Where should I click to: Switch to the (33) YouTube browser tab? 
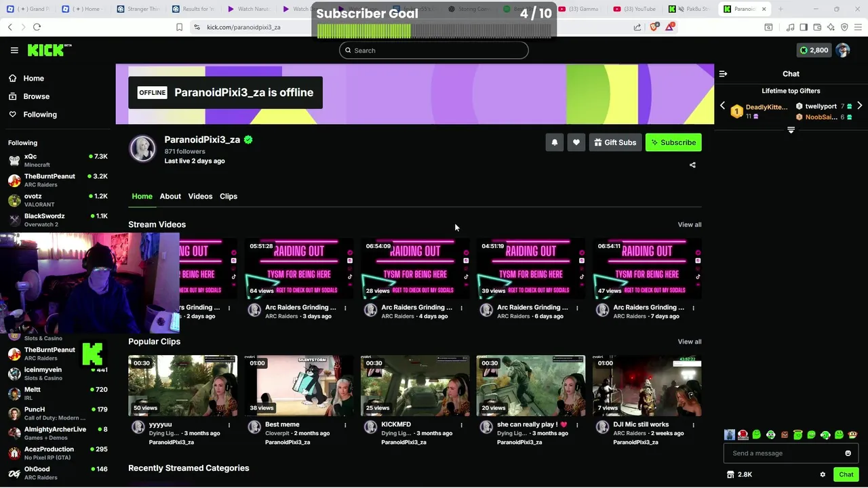[635, 9]
